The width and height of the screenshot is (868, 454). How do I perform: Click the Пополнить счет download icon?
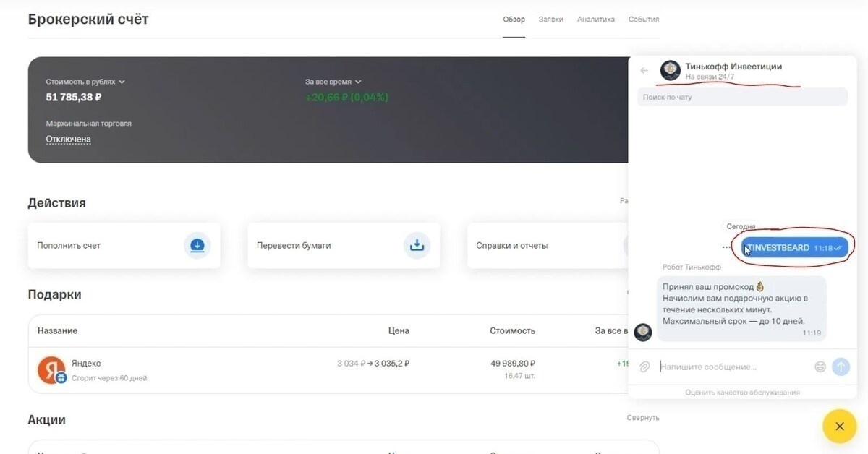pos(197,246)
